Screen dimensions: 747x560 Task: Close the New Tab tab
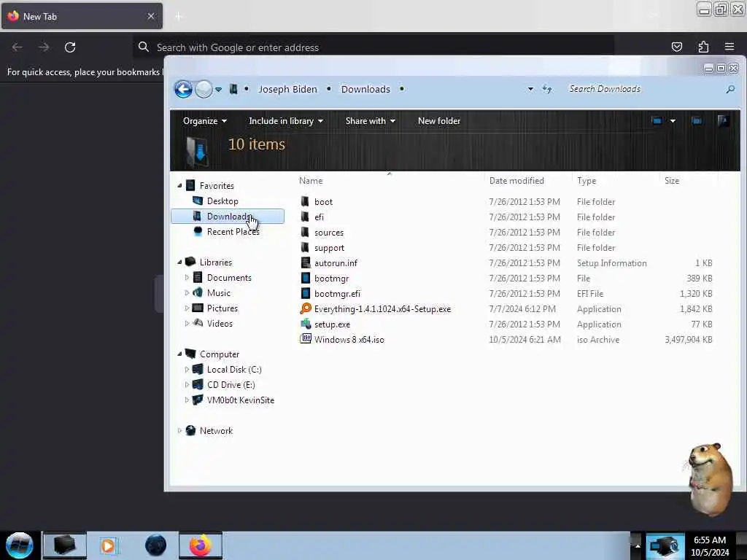[x=150, y=16]
